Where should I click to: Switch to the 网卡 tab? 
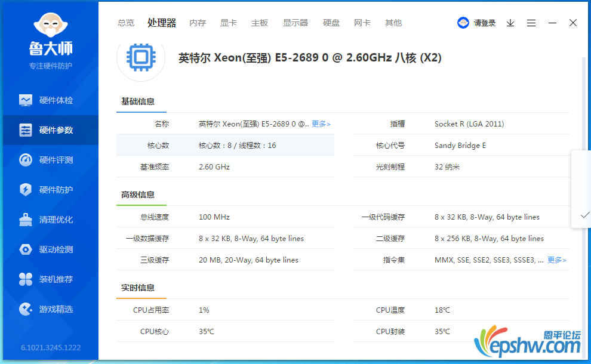362,23
